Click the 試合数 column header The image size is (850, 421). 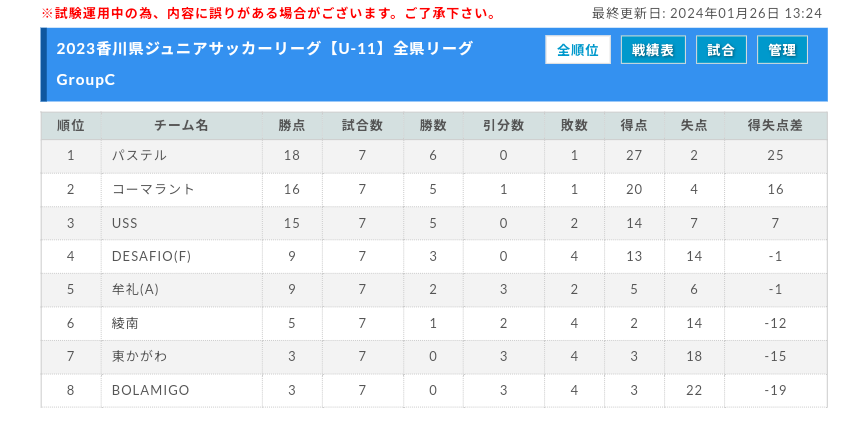coord(363,126)
